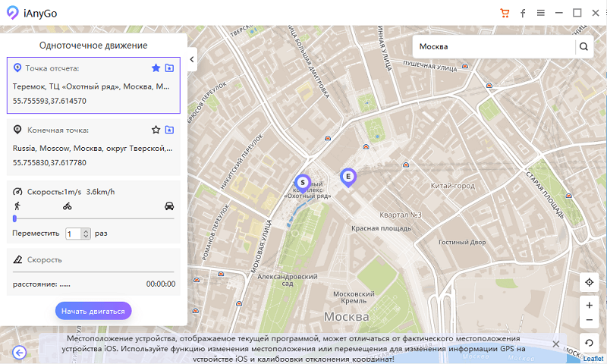Click the search magnifier icon
This screenshot has height=364, width=607.
pyautogui.click(x=583, y=47)
